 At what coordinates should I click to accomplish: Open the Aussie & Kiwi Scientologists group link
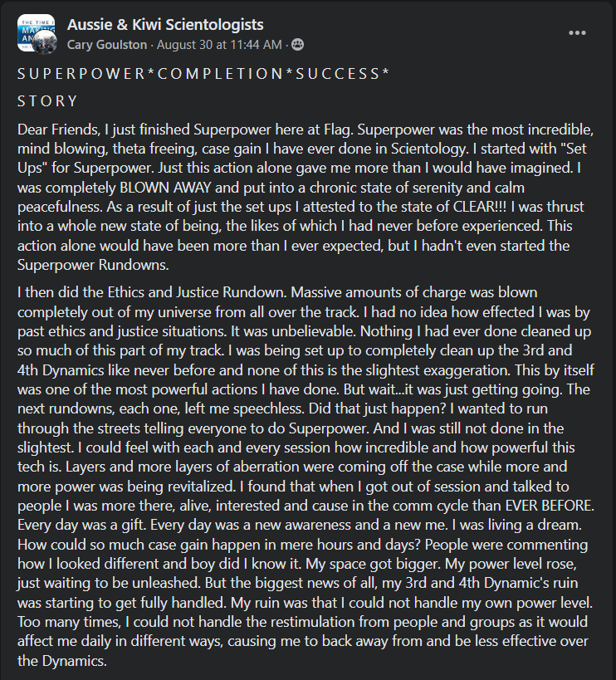click(165, 25)
